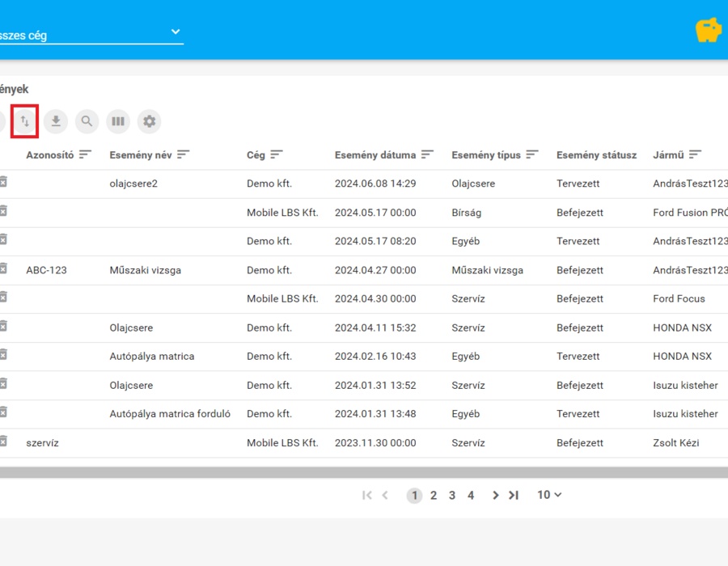
Task: Click the date 2024.04.30 00:00
Action: pos(375,299)
